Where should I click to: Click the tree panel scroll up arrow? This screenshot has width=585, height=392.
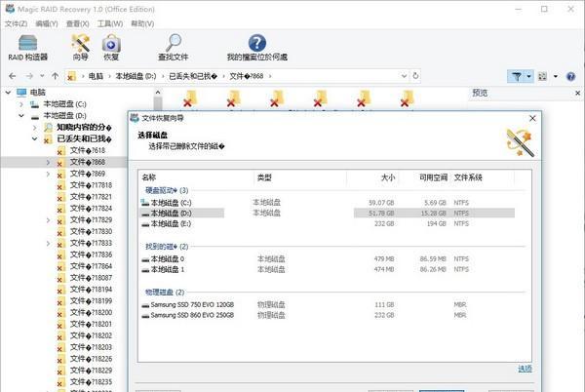coord(158,93)
